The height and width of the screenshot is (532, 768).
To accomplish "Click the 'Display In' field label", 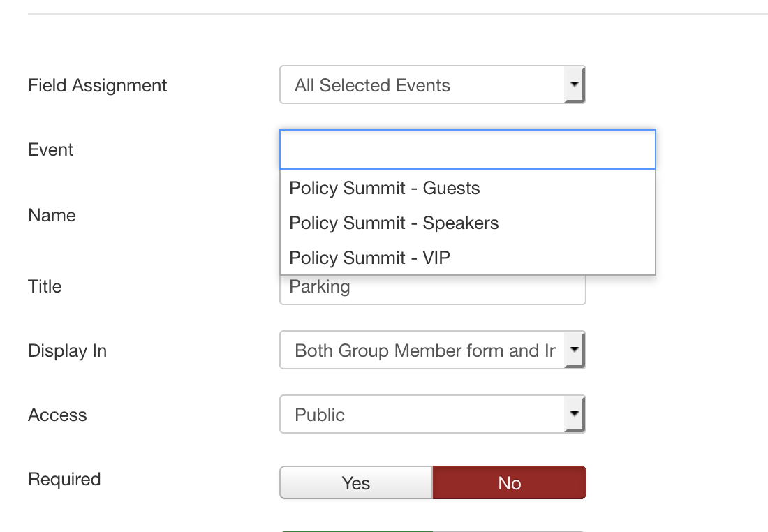I will 68,351.
